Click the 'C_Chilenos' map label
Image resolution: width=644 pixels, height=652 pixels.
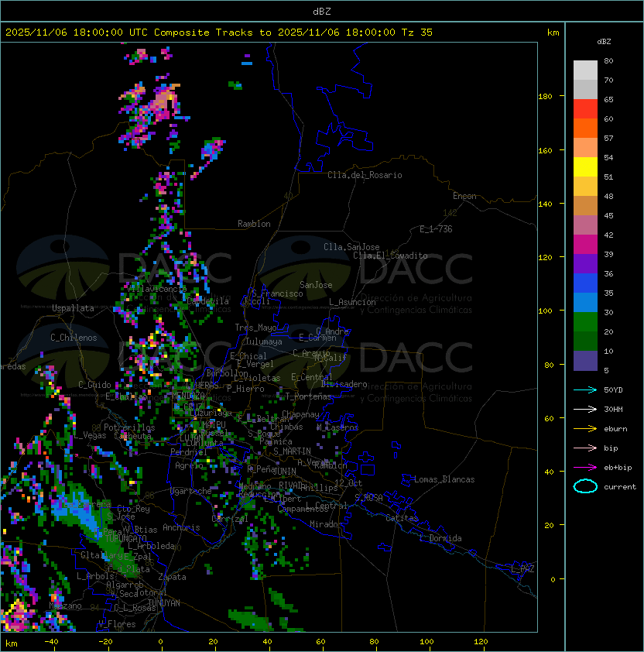click(x=74, y=338)
